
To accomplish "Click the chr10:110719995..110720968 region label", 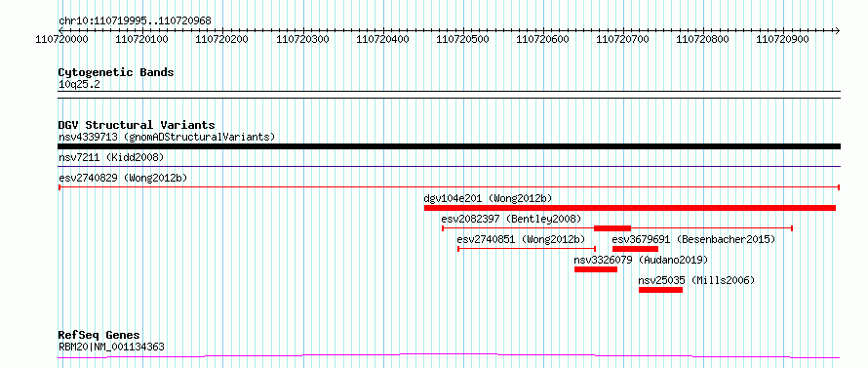I will pos(135,21).
